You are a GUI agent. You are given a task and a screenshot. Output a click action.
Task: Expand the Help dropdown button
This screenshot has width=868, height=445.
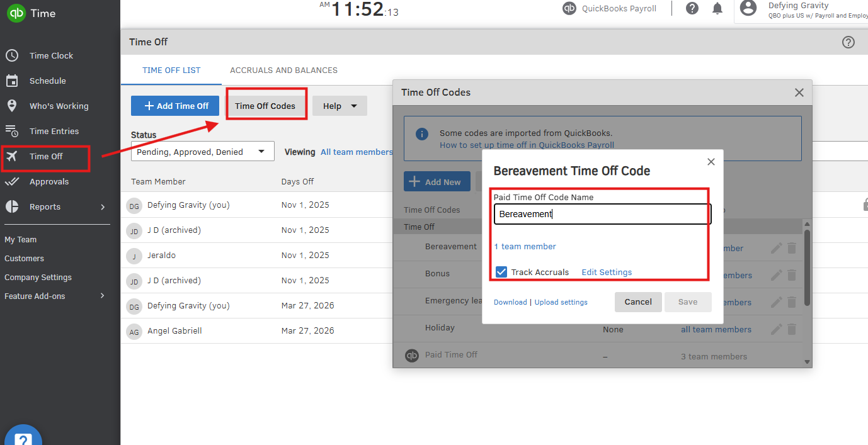(340, 106)
